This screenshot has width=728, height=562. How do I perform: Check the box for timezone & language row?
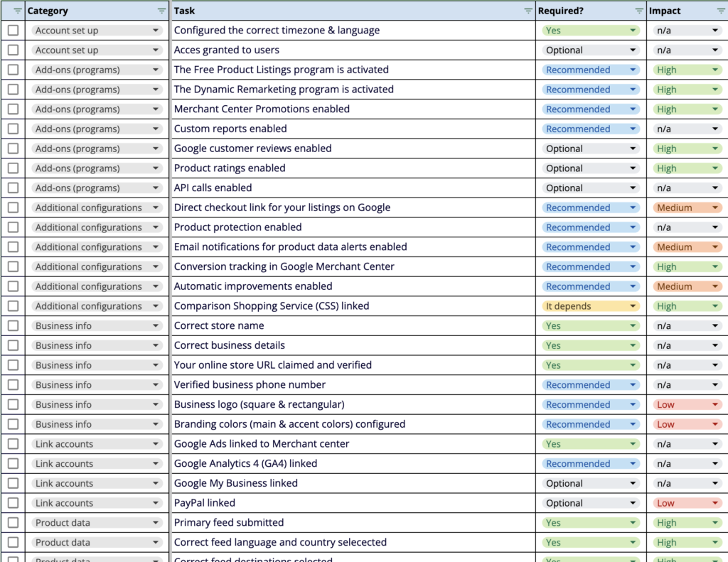tap(14, 31)
